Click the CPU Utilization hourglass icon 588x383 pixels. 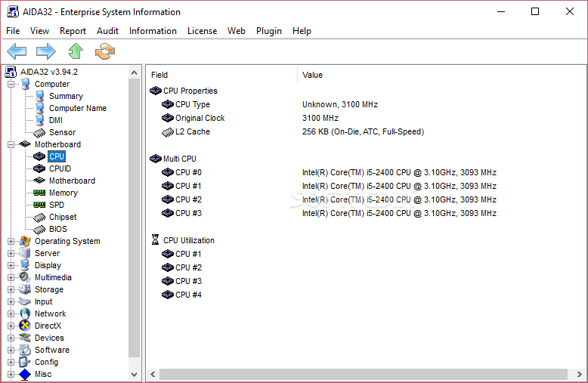coord(155,239)
